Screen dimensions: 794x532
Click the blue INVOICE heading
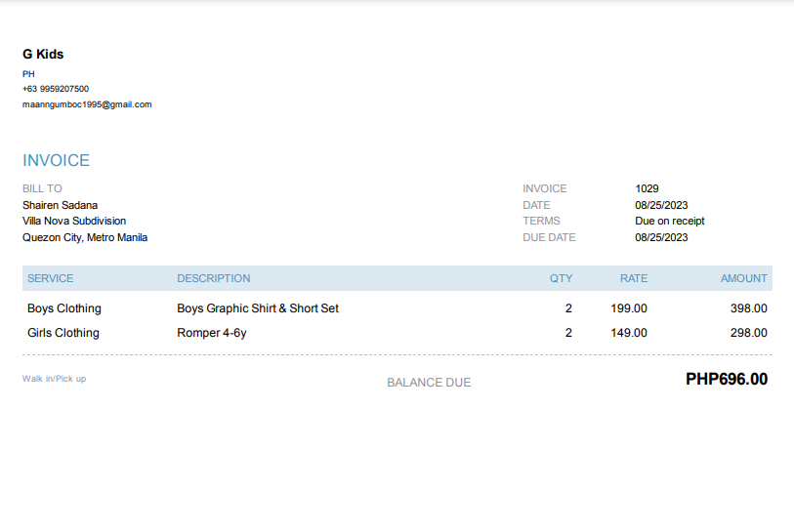[56, 161]
